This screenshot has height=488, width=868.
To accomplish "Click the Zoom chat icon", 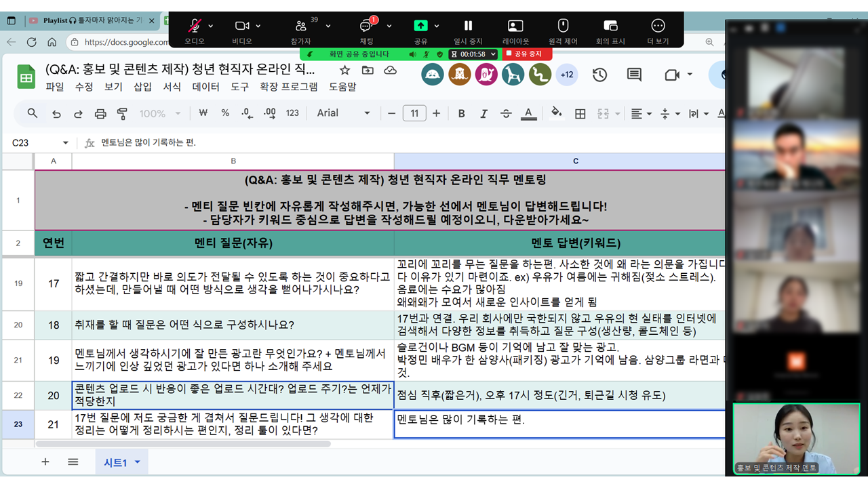I will pyautogui.click(x=367, y=26).
